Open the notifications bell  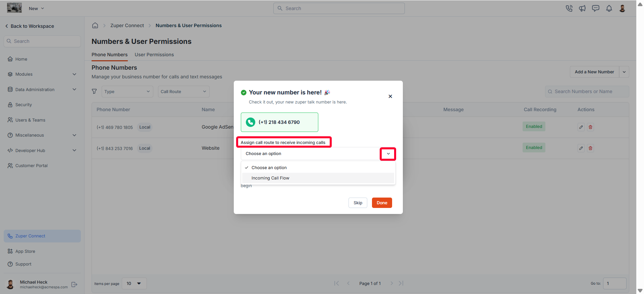[609, 8]
